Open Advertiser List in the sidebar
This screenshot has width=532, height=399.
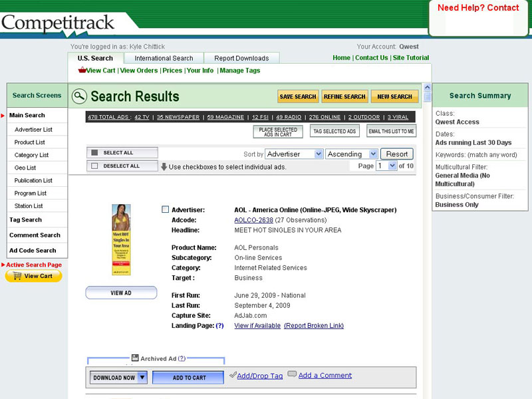tap(33, 129)
